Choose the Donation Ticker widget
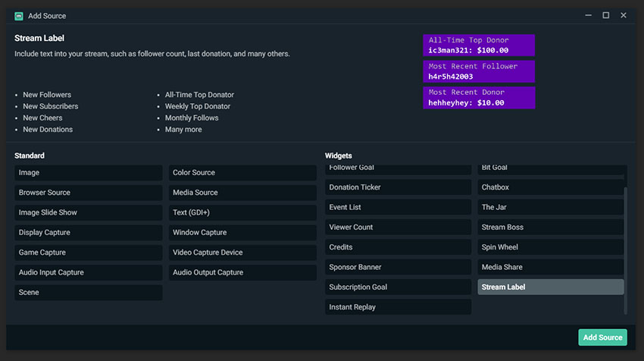Viewport: 644px width, 361px height. (x=398, y=187)
